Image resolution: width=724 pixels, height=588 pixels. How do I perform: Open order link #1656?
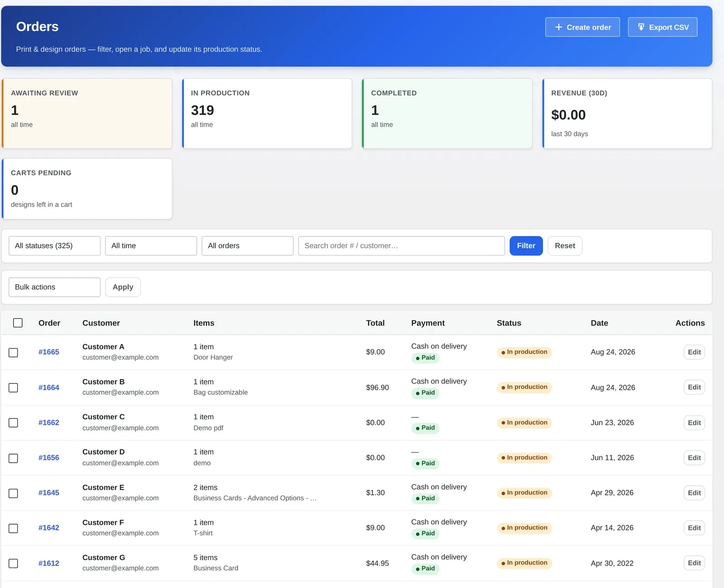tap(49, 458)
